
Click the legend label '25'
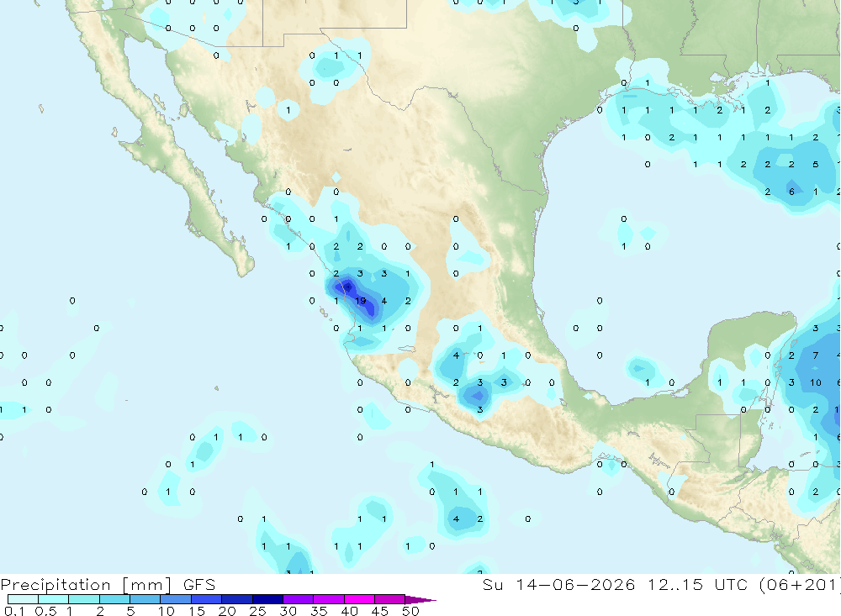[x=257, y=611]
